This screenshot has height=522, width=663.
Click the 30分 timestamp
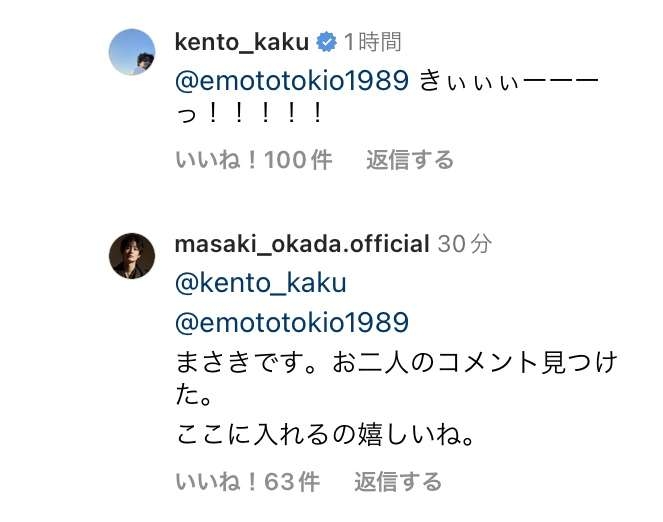[x=465, y=244]
